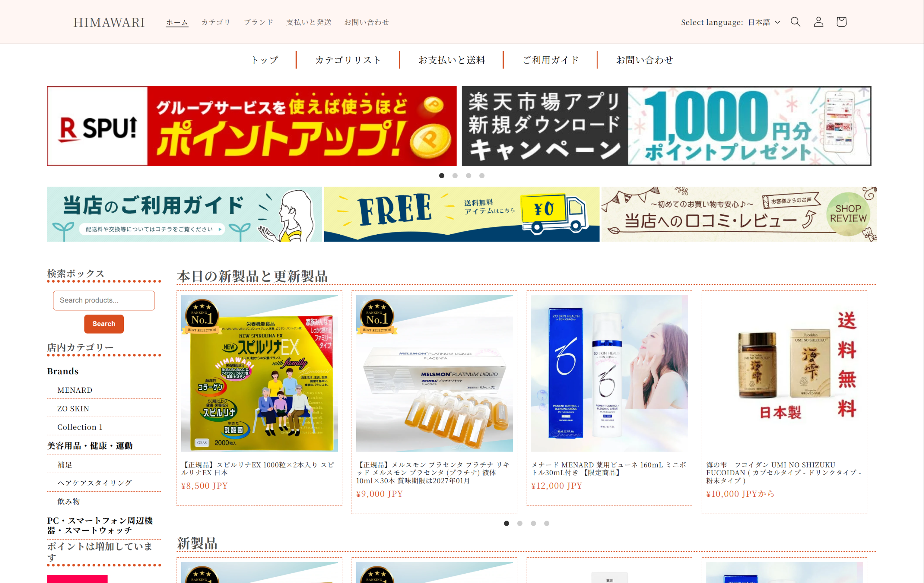Click the No.1 ranking badge on Spirulina
The width and height of the screenshot is (924, 583).
coord(202,317)
